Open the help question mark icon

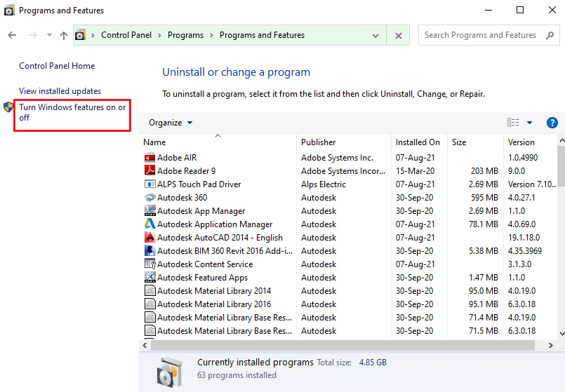[x=552, y=123]
